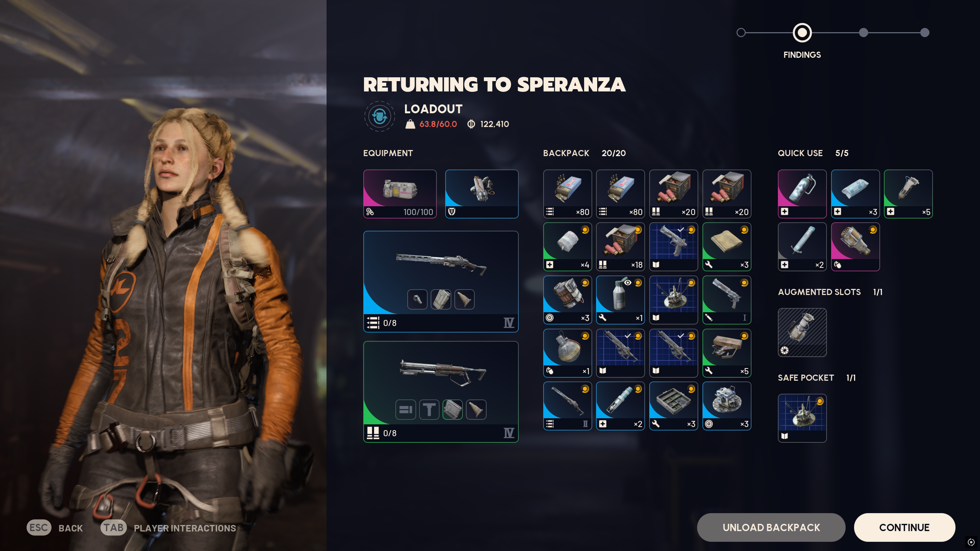Select the shield item in the equipment slot
980x551 pixels.
click(x=482, y=194)
